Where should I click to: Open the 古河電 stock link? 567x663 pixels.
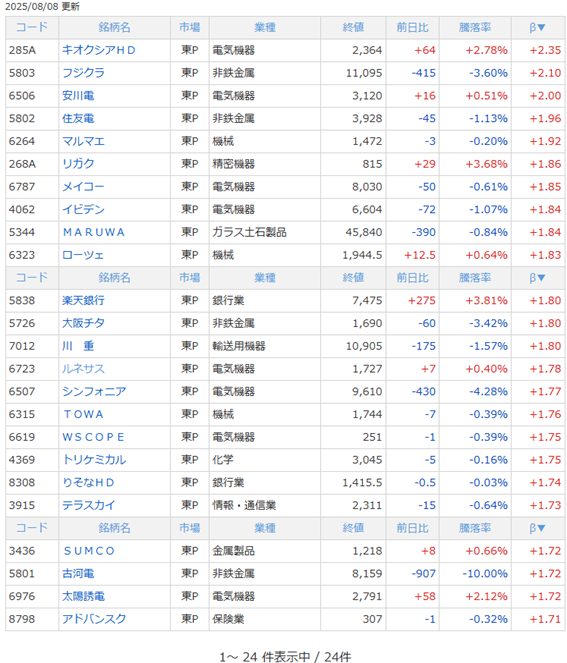click(x=78, y=574)
